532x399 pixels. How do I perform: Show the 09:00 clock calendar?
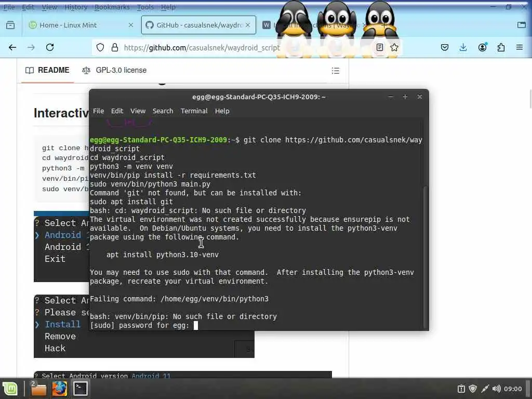coord(513,389)
